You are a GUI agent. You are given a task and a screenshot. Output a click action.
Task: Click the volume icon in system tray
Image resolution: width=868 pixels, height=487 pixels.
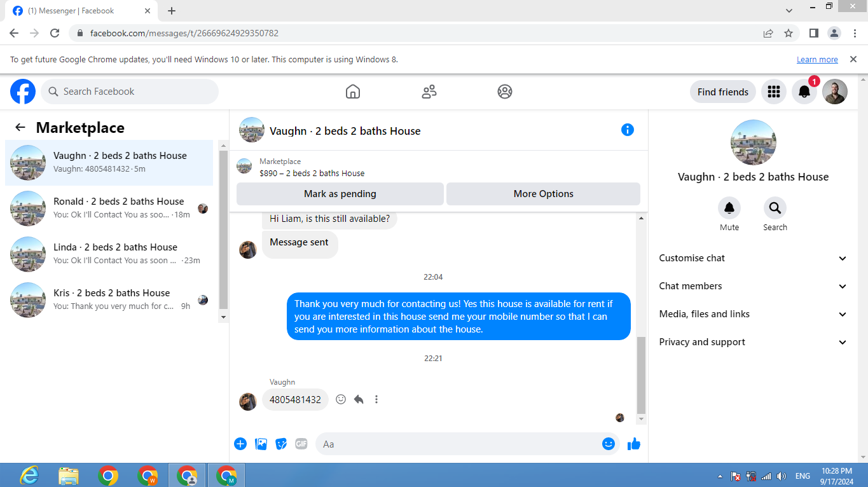(x=782, y=476)
